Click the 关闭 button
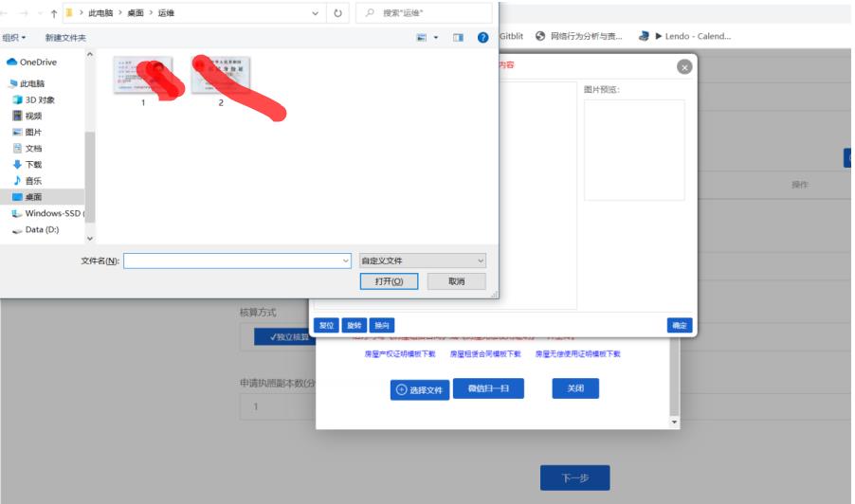This screenshot has height=504, width=855. pos(575,388)
